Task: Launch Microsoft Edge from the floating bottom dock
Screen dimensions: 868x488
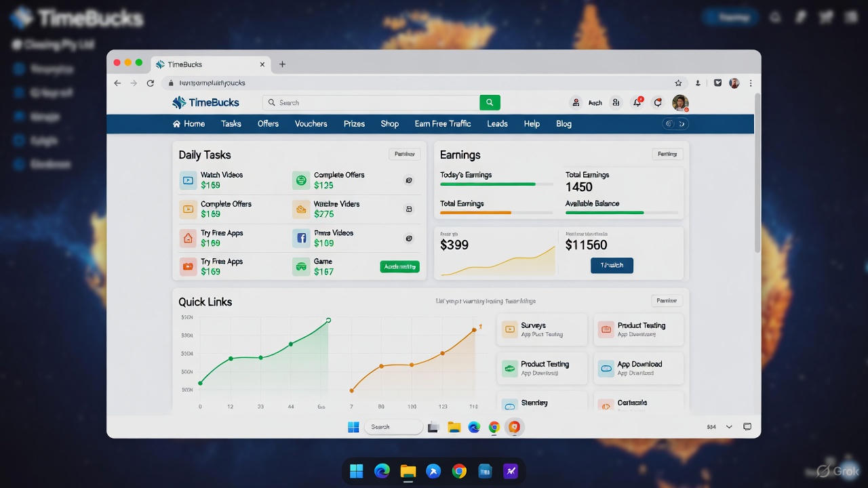Action: [382, 471]
